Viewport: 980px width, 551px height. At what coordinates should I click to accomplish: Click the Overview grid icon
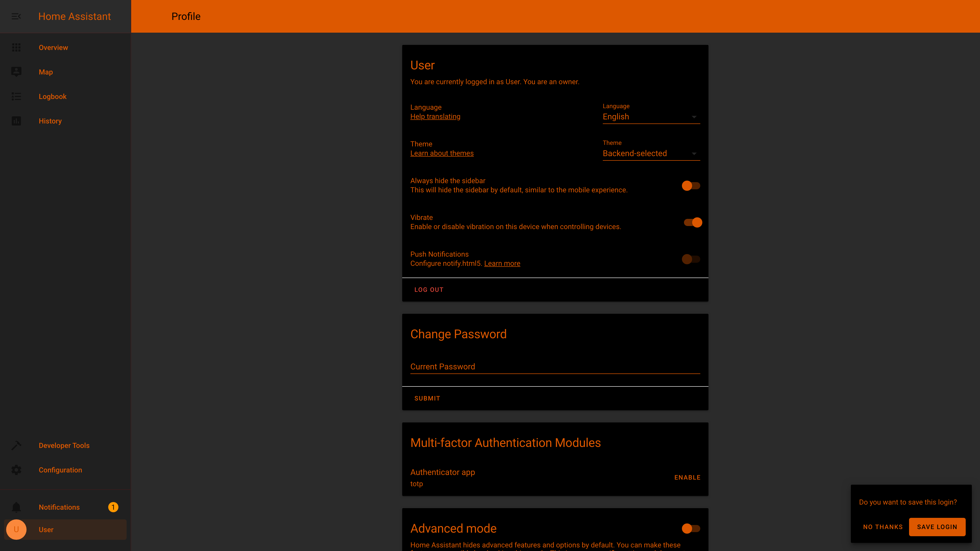pos(16,47)
